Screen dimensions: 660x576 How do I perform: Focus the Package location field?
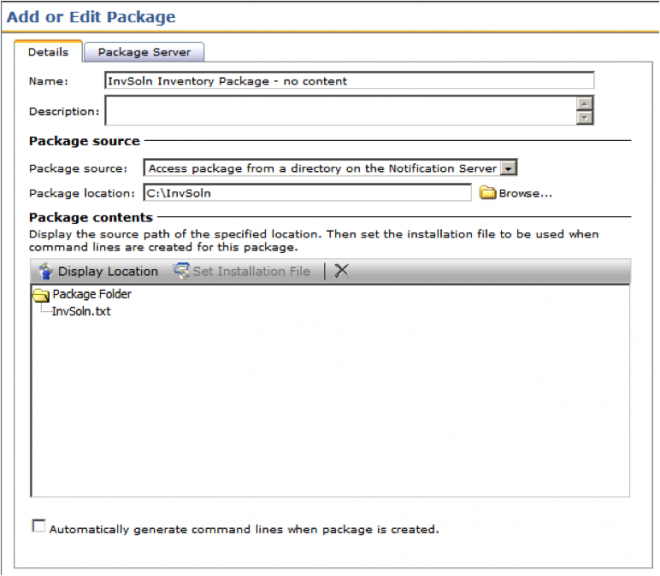[307, 193]
